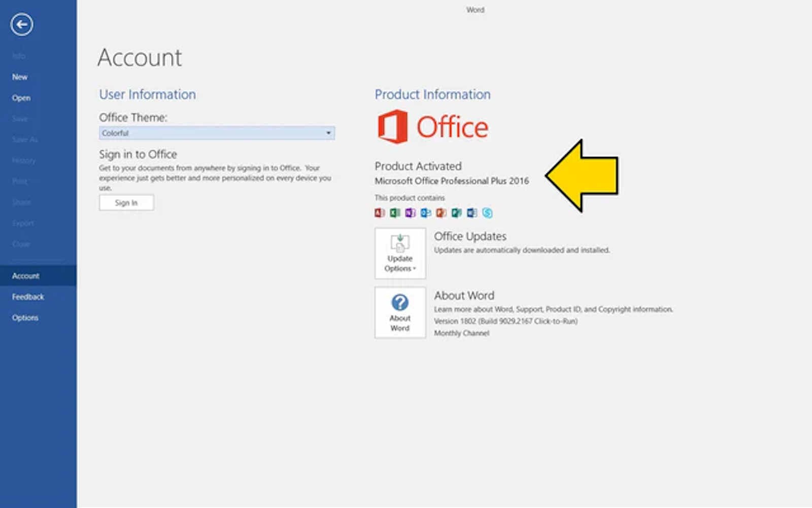This screenshot has width=812, height=508.
Task: Select New in the sidebar
Action: (20, 77)
